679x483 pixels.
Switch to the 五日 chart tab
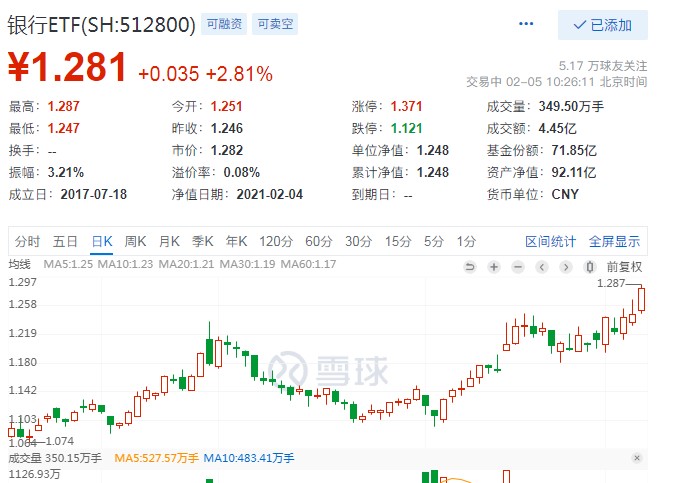[65, 241]
